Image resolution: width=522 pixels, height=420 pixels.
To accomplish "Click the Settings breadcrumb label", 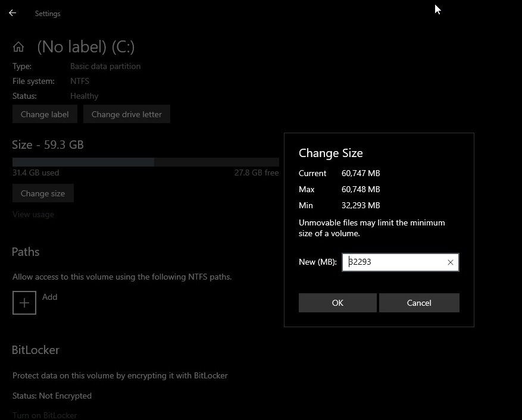I will 48,13.
